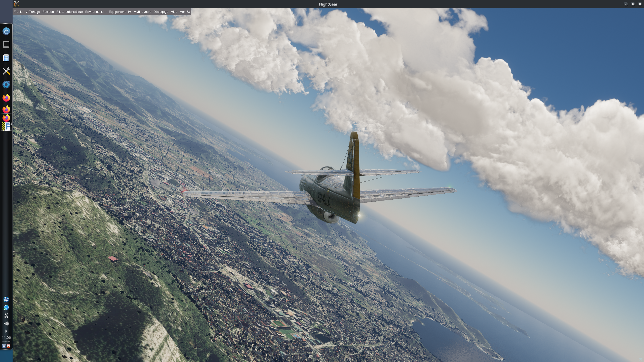The width and height of the screenshot is (644, 362).
Task: Open the Position menu
Action: coord(48,12)
